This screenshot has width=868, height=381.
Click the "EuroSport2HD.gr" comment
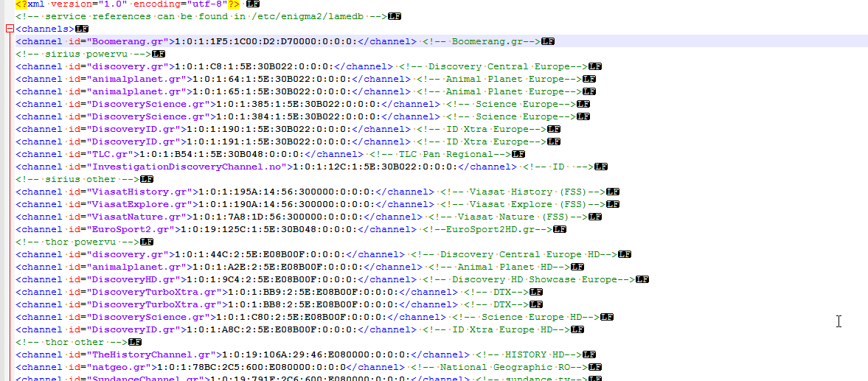(x=487, y=229)
